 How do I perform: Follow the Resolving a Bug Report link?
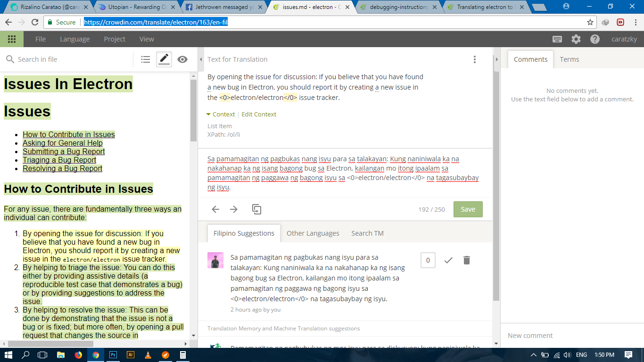point(62,168)
